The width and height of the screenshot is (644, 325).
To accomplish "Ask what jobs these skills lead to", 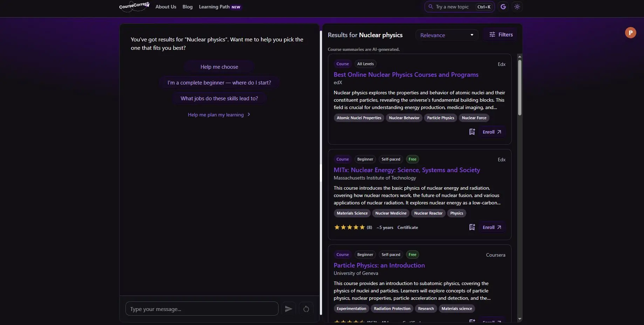I will click(x=219, y=99).
